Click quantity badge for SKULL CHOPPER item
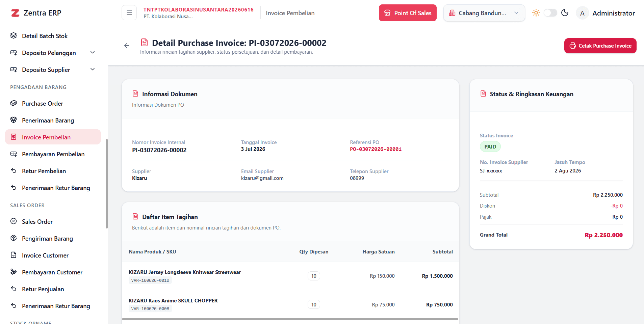Viewport: 644px width, 324px height. [314, 304]
